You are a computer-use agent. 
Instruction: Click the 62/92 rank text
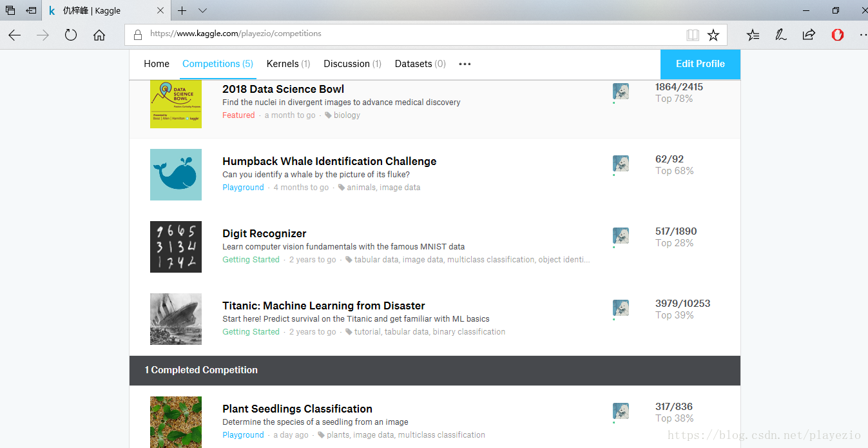[670, 159]
